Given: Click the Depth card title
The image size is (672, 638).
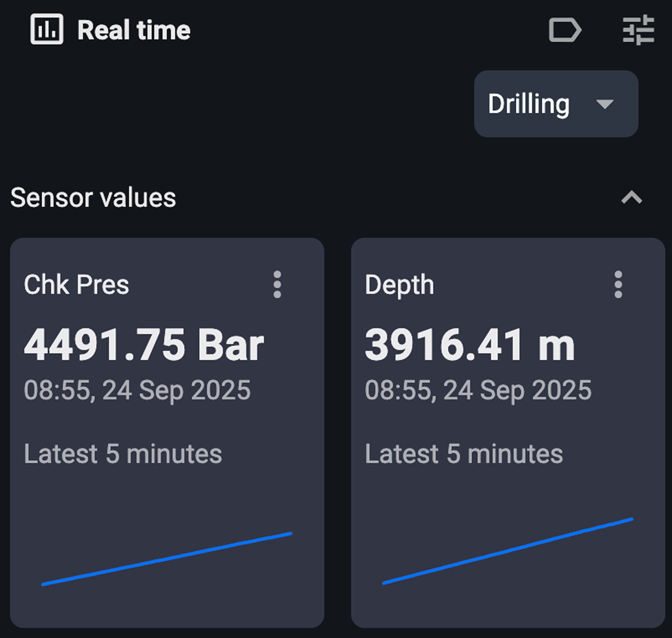Looking at the screenshot, I should pyautogui.click(x=398, y=285).
